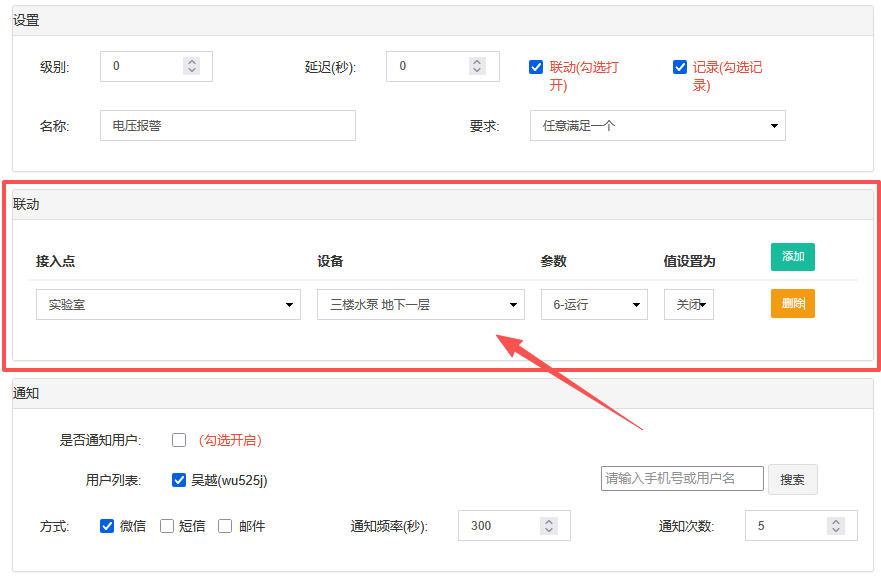The width and height of the screenshot is (881, 578).
Task: Uncheck user 吴越(wu525j) checkbox
Action: (179, 480)
